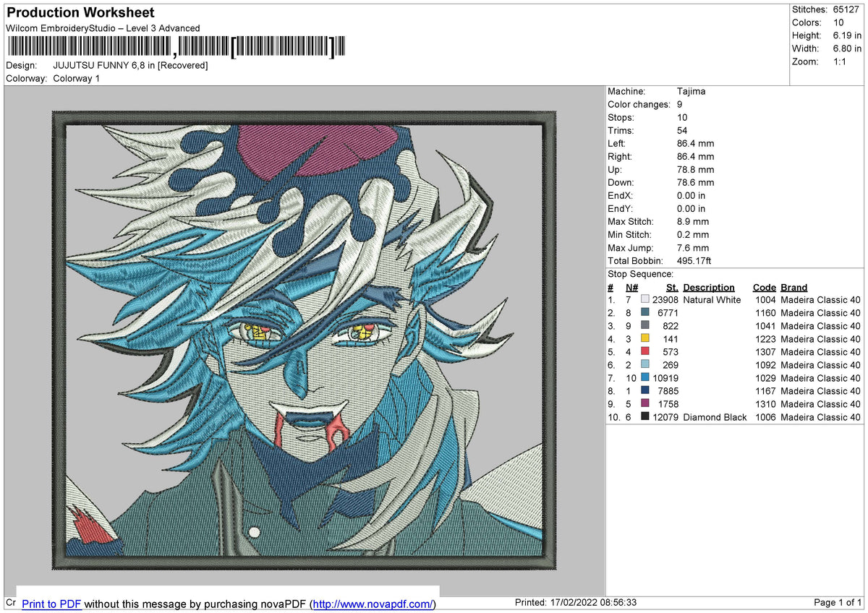Click the red 1307 thread swatch
This screenshot has height=613, width=868.
645,352
